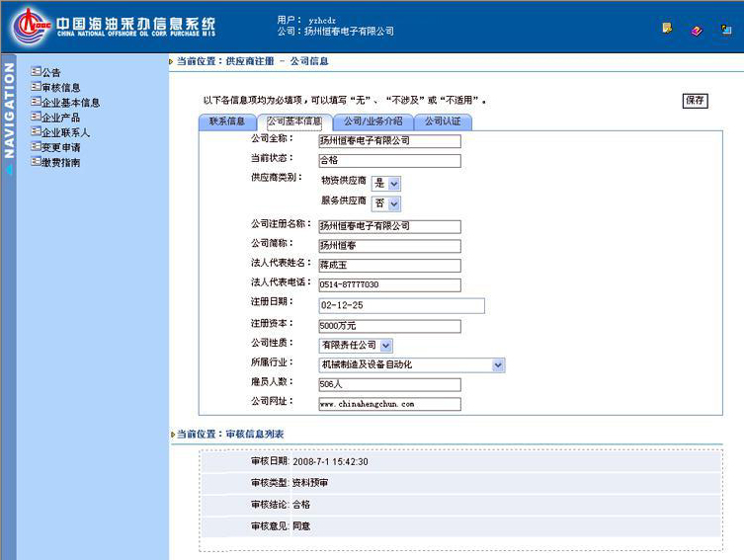
Task: Switch to the 公司/业务介绍 tab
Action: coord(372,121)
